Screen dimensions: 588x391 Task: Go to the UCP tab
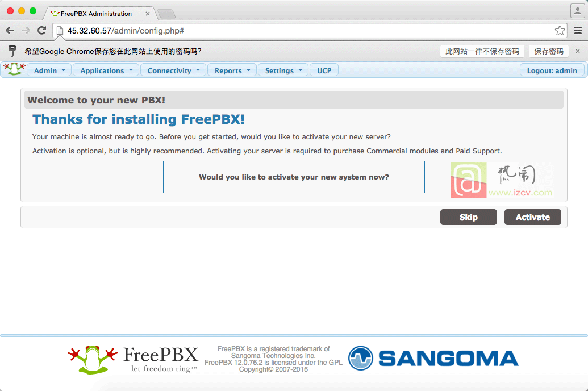coord(324,70)
